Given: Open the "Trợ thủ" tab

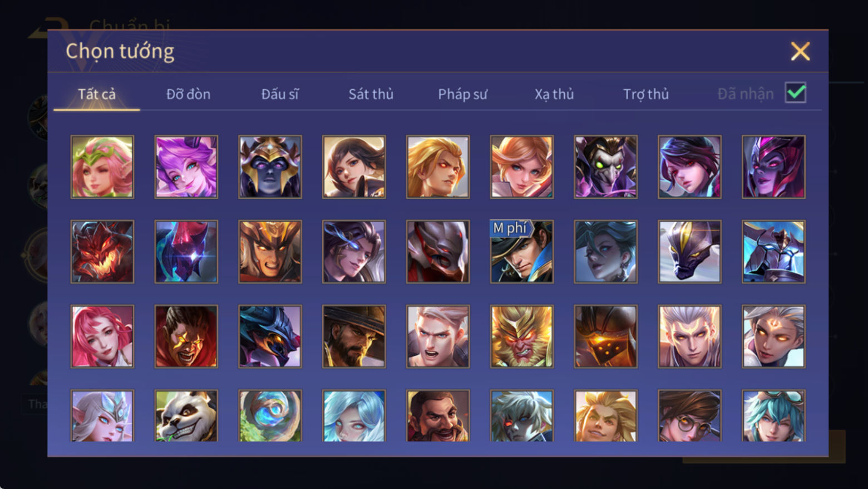Looking at the screenshot, I should coord(645,94).
